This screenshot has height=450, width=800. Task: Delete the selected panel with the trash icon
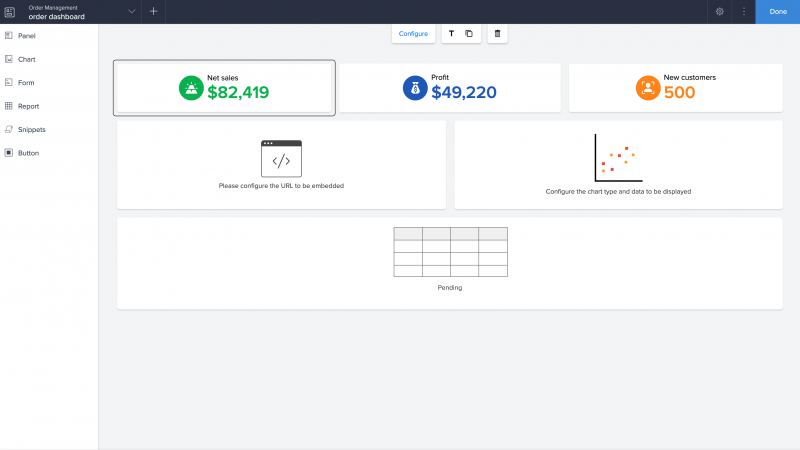pyautogui.click(x=497, y=34)
